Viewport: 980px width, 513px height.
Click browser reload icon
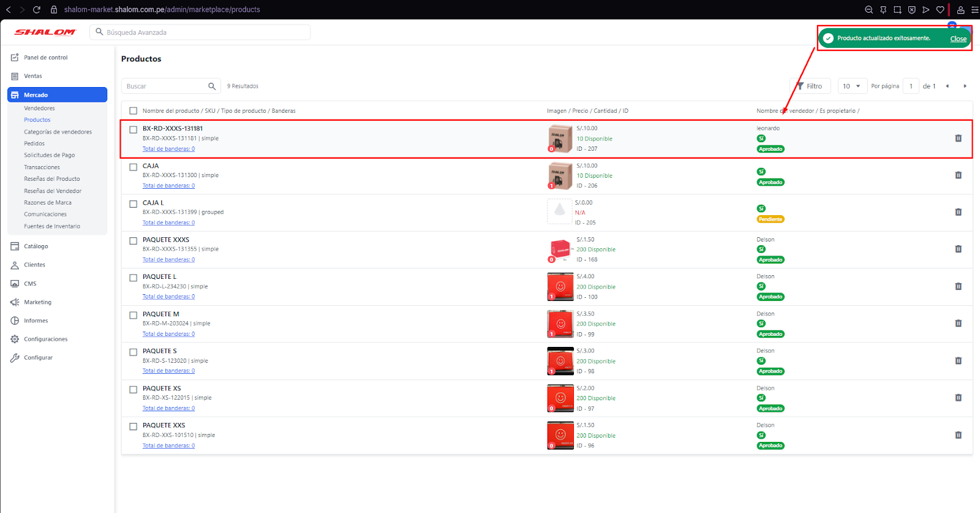pyautogui.click(x=37, y=10)
